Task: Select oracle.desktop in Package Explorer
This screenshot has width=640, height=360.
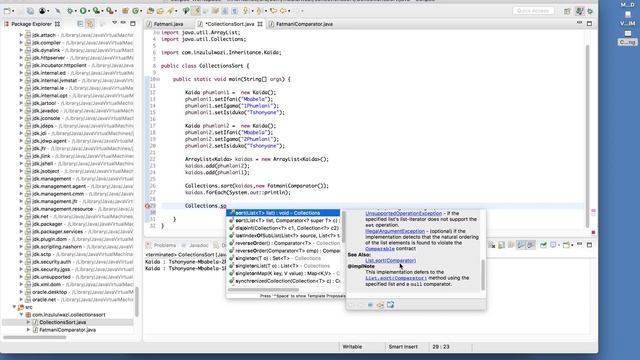Action: pyautogui.click(x=49, y=292)
